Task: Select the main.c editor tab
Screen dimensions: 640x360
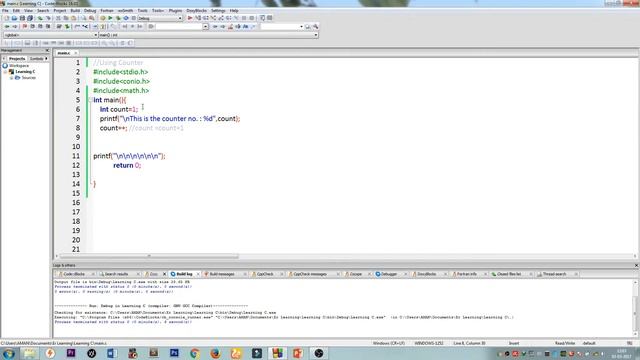Action: (x=64, y=53)
